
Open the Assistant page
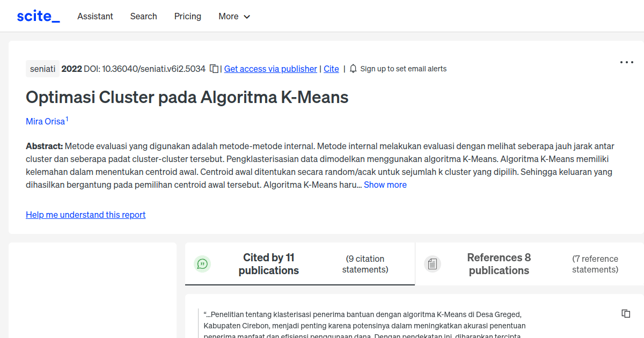coord(95,17)
